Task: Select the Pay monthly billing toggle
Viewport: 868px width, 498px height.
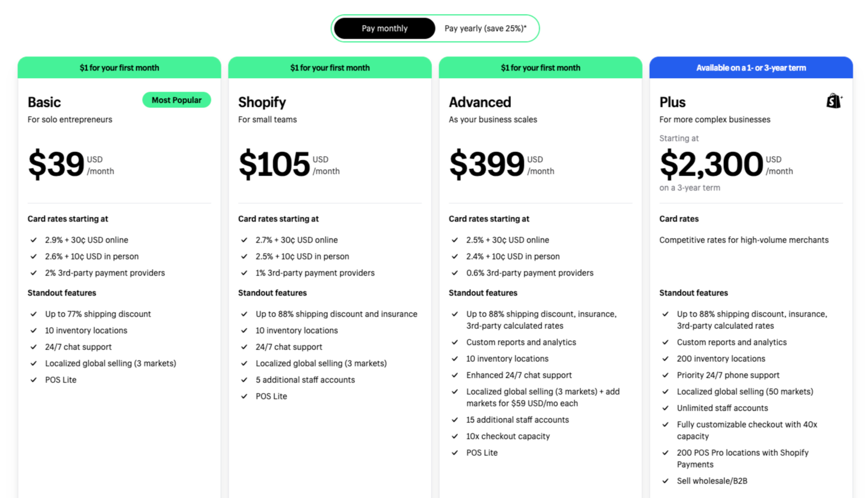Action: pyautogui.click(x=384, y=28)
